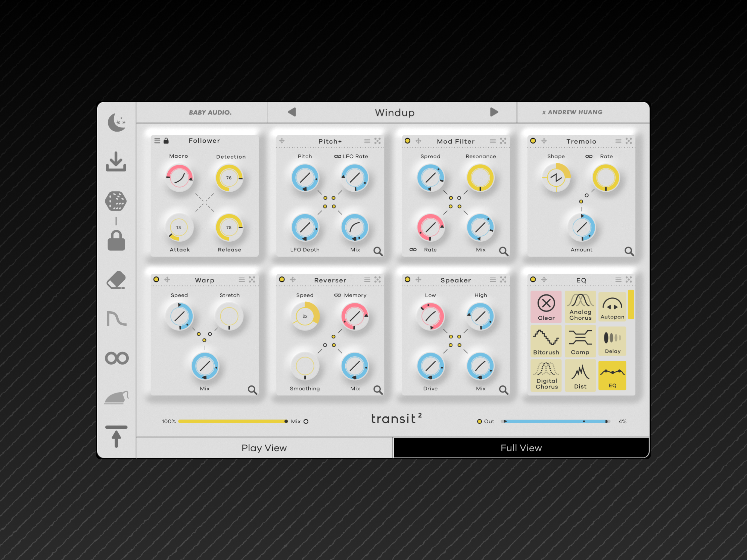Viewport: 747px width, 560px height.
Task: Open the Mod Filter module menu lines
Action: [x=493, y=141]
